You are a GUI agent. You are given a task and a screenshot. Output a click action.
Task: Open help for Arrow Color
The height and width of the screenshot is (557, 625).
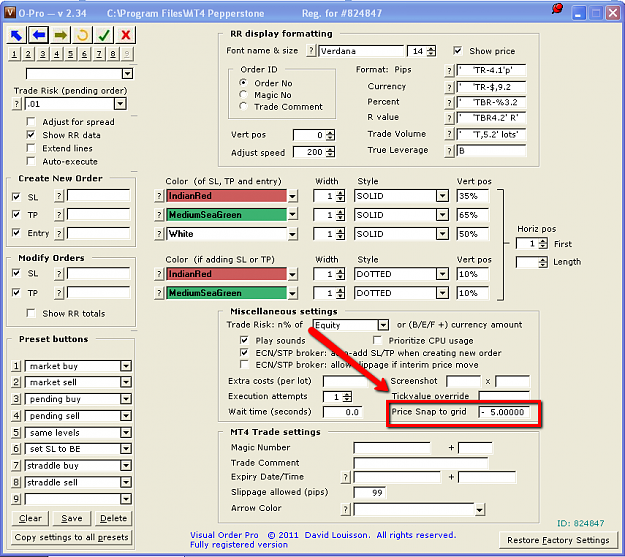coord(346,509)
